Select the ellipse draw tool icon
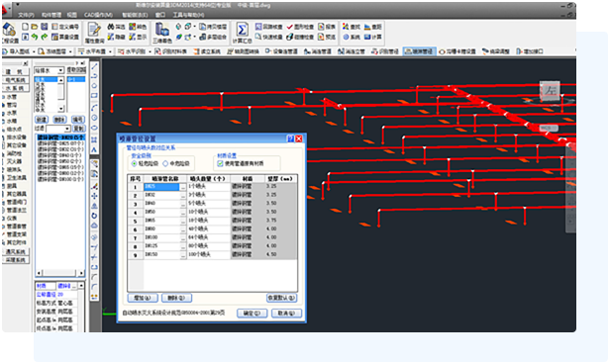Screen dimensions: 610x364 (x=94, y=128)
